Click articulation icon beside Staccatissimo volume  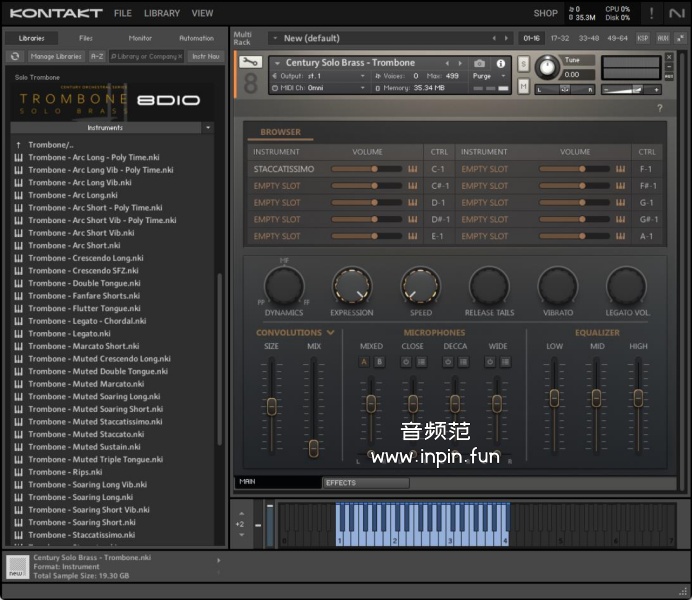coord(412,169)
